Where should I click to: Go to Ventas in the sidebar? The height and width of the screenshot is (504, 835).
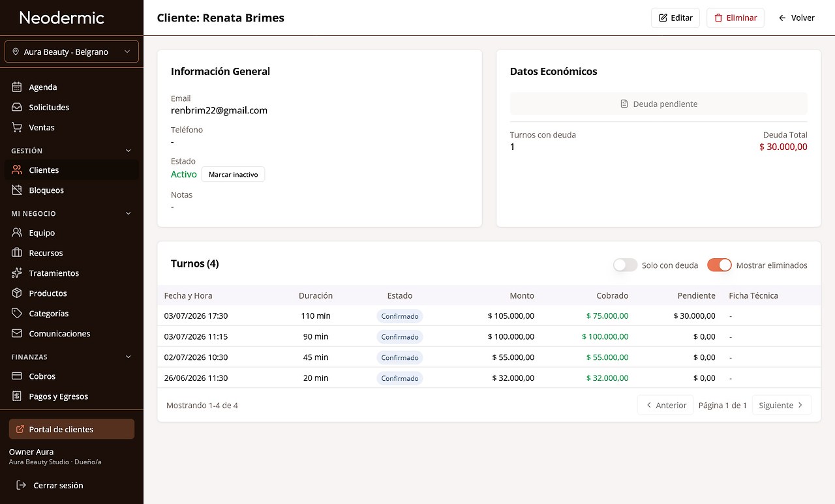(x=72, y=128)
